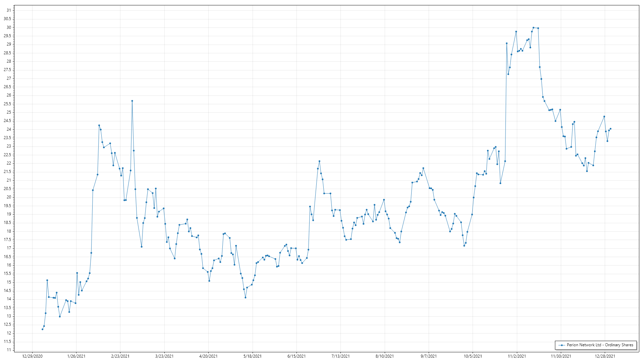
Task: Select the late-June peak point near 22.1
Action: pyautogui.click(x=319, y=161)
